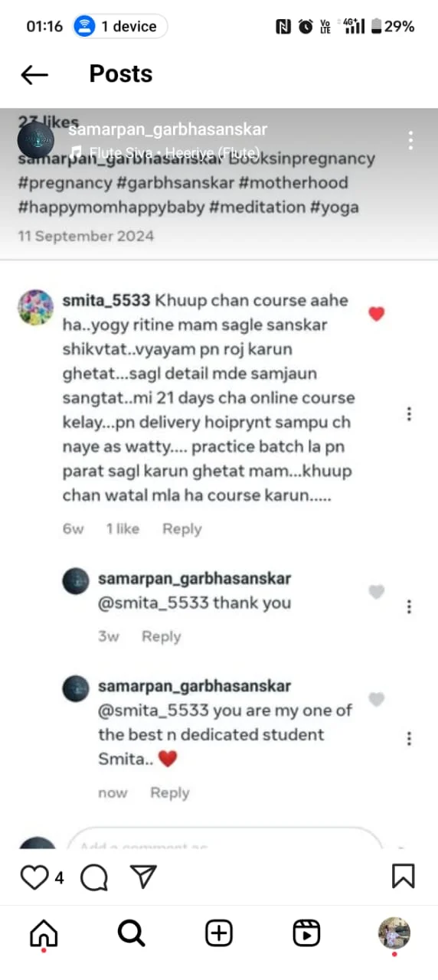Open post options three-dot menu

tap(411, 140)
